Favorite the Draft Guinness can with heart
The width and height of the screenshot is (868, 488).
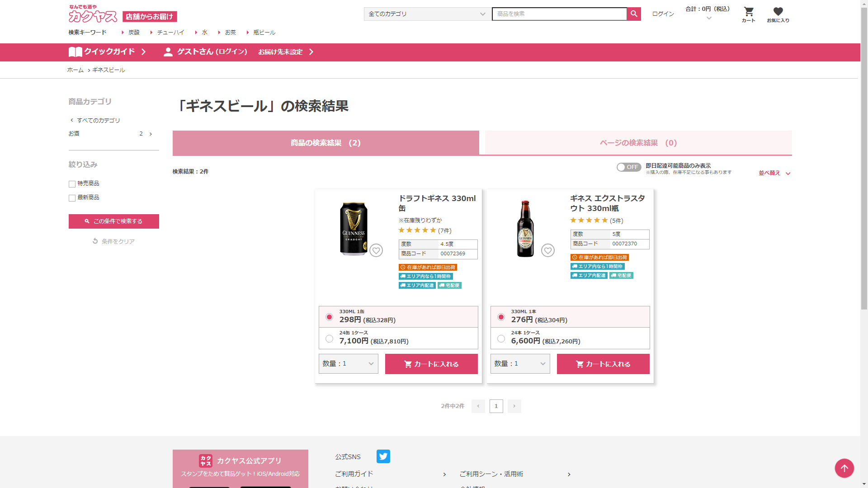376,250
